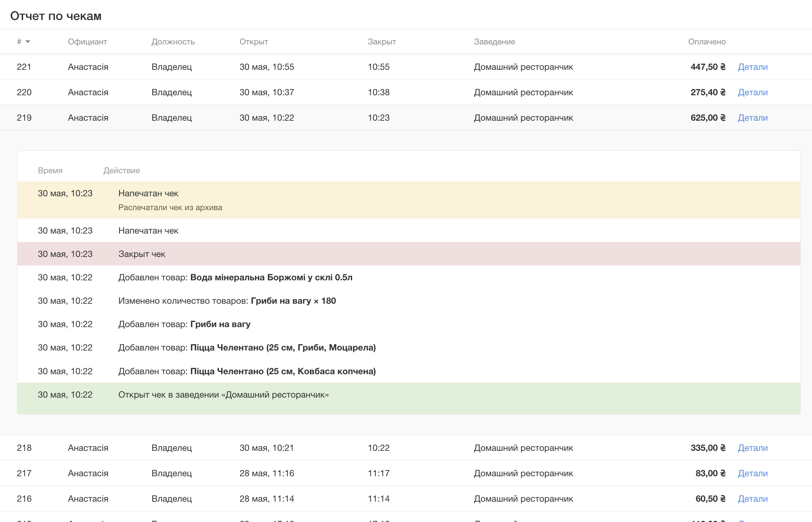
Task: Click the green Открыт чек log row
Action: (223, 395)
